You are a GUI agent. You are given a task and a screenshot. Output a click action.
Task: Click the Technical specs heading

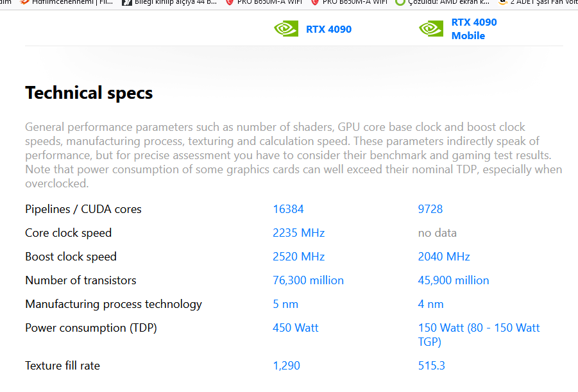89,93
